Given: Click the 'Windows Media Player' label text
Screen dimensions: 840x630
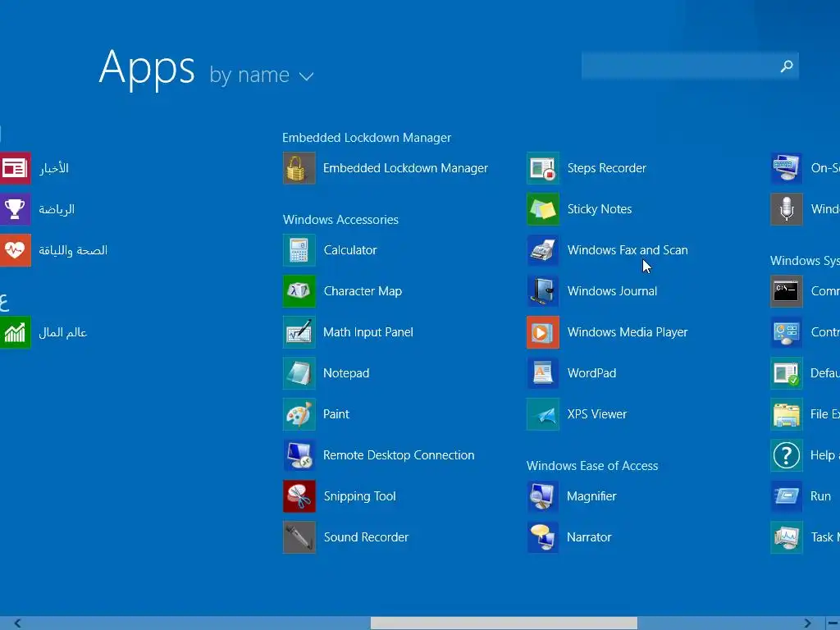Looking at the screenshot, I should [628, 332].
